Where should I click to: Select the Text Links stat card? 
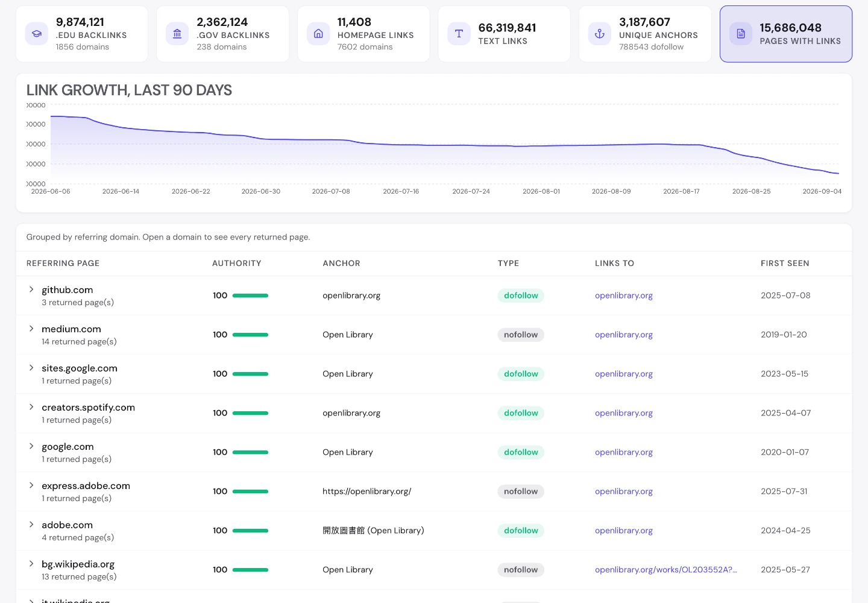click(504, 34)
